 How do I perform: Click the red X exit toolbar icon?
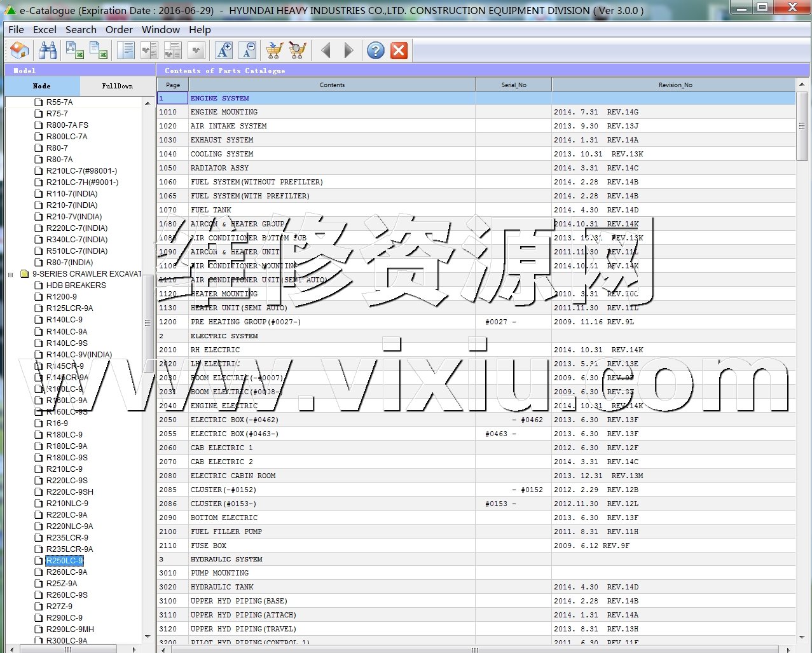pyautogui.click(x=399, y=50)
